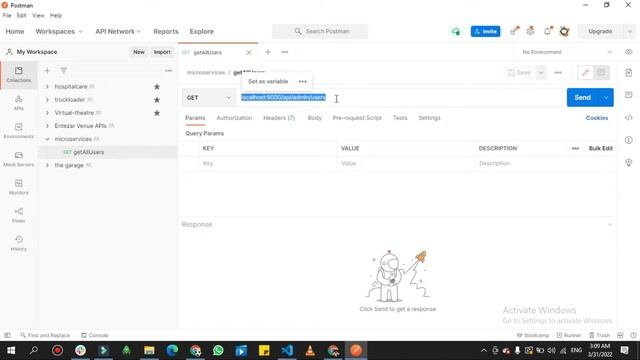Open the Help menu

coord(56,16)
